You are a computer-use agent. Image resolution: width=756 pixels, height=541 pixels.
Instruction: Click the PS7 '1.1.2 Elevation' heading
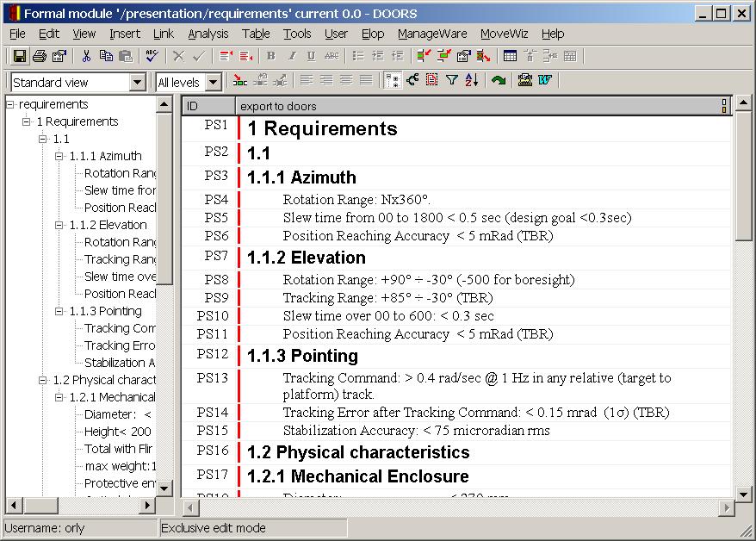[307, 258]
